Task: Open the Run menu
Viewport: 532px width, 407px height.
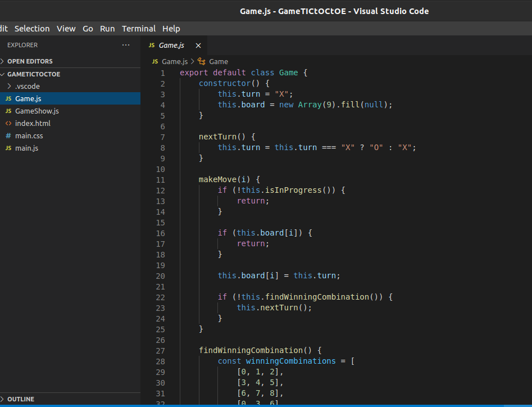Action: coord(107,29)
